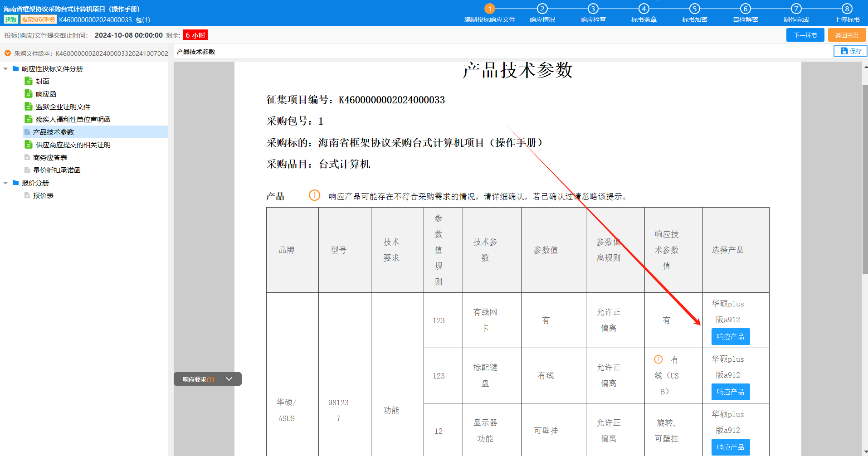This screenshot has width=868, height=456.
Task: Click orange warning icon beside 响应产品 notice
Action: [x=315, y=195]
